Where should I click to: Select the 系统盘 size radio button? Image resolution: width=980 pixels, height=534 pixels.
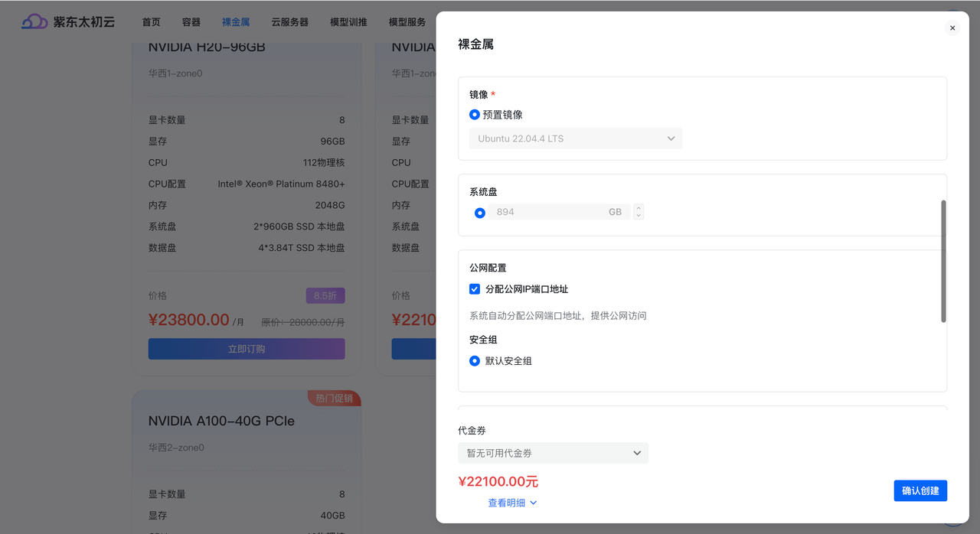pos(479,212)
